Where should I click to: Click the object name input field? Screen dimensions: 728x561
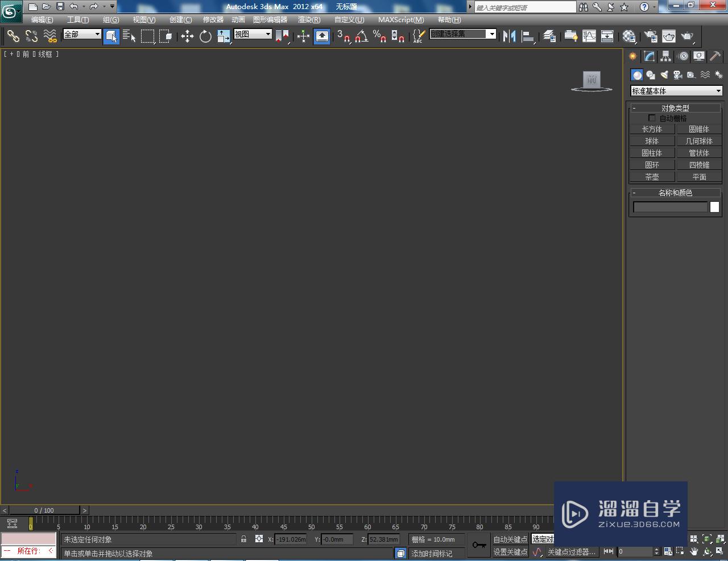tap(670, 207)
